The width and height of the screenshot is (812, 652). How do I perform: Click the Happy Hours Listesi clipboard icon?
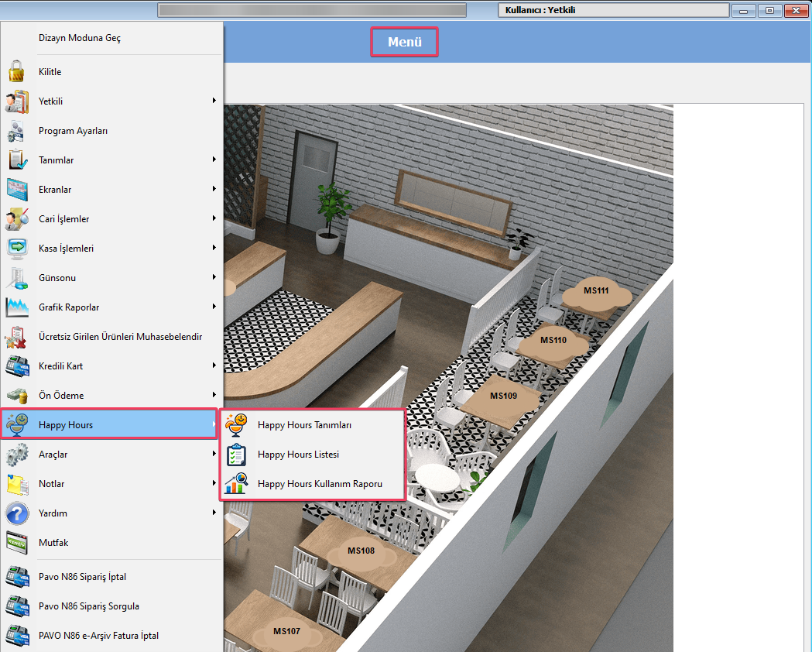[235, 455]
